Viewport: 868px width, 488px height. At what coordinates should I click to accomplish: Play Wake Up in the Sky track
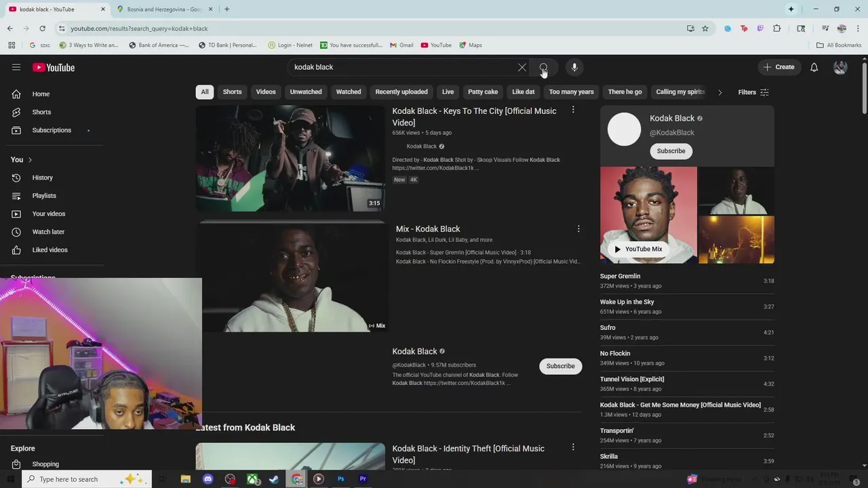click(x=687, y=306)
